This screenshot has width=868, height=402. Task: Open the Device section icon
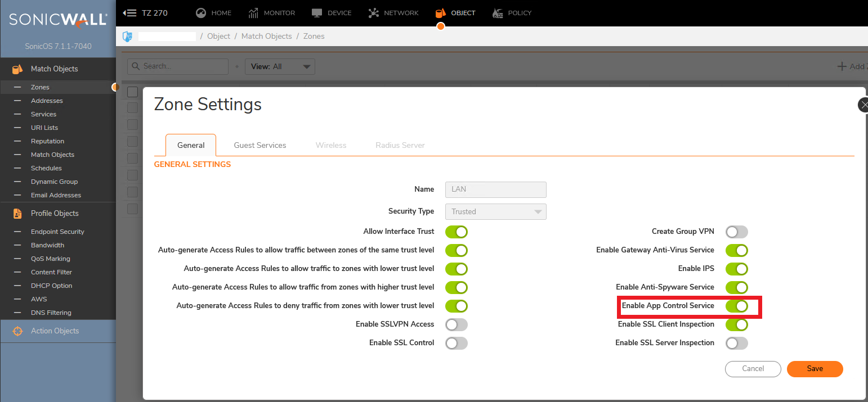coord(317,13)
